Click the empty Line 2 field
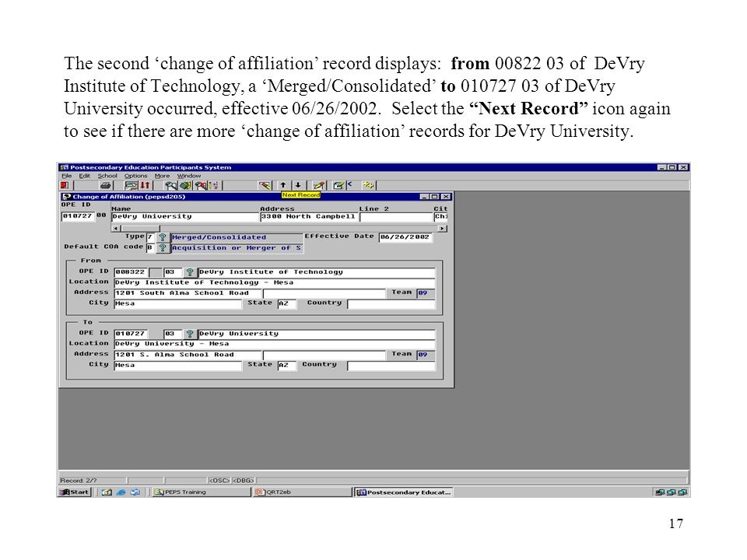The height and width of the screenshot is (560, 747). click(396, 217)
